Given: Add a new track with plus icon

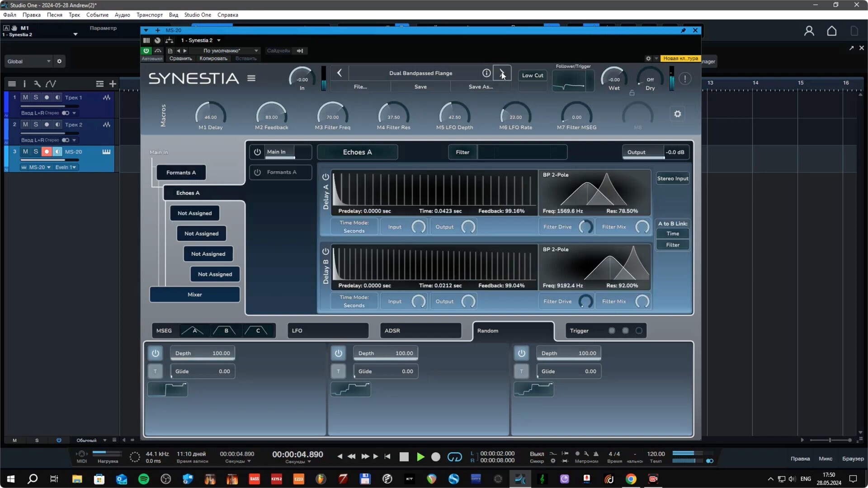Looking at the screenshot, I should (x=113, y=84).
